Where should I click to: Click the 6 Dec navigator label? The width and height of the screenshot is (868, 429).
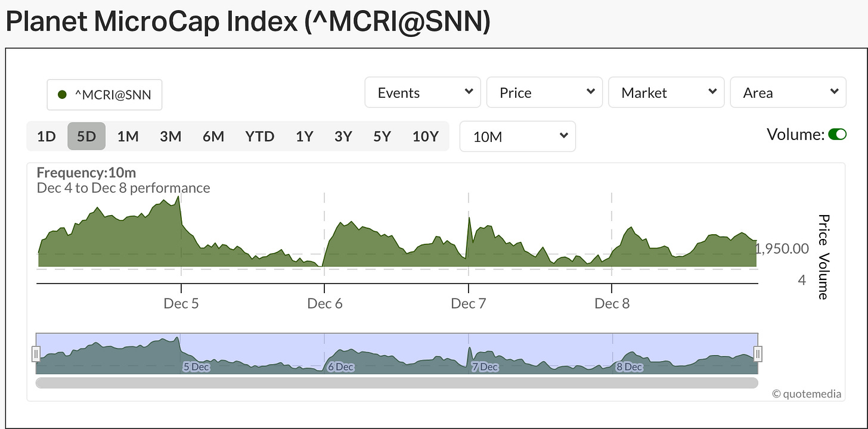(340, 367)
